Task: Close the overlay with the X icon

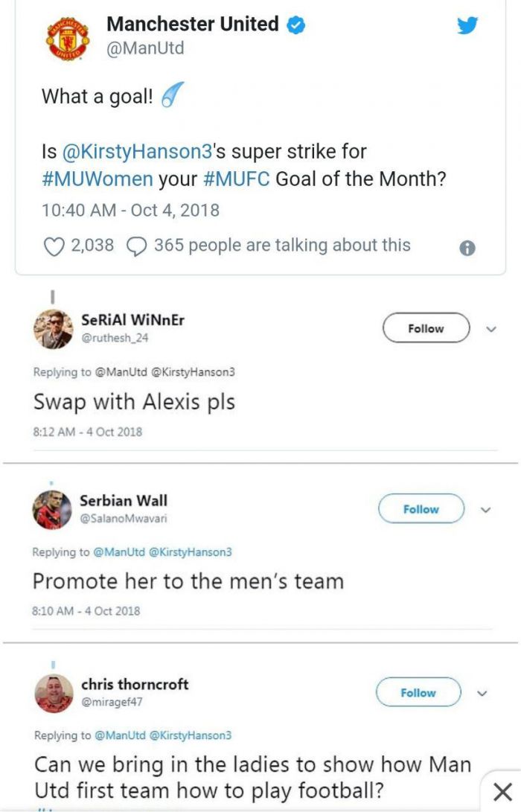Action: click(503, 791)
